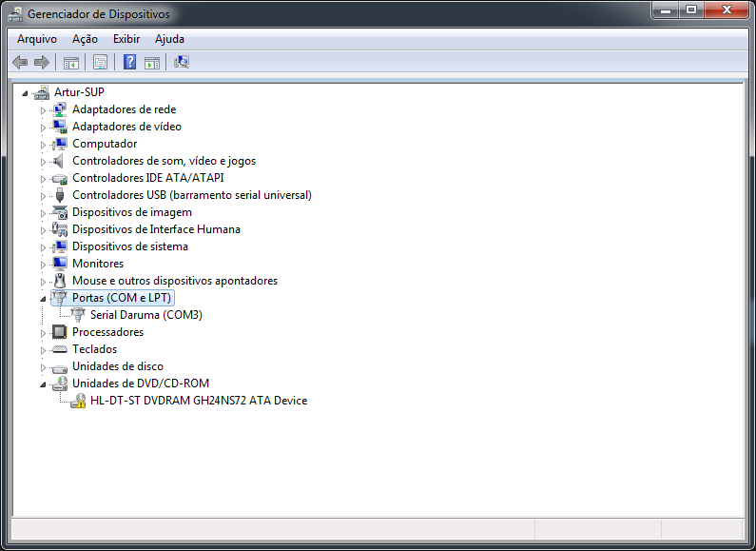The height and width of the screenshot is (551, 756).
Task: Click the Forward arrow in toolbar
Action: click(x=41, y=62)
